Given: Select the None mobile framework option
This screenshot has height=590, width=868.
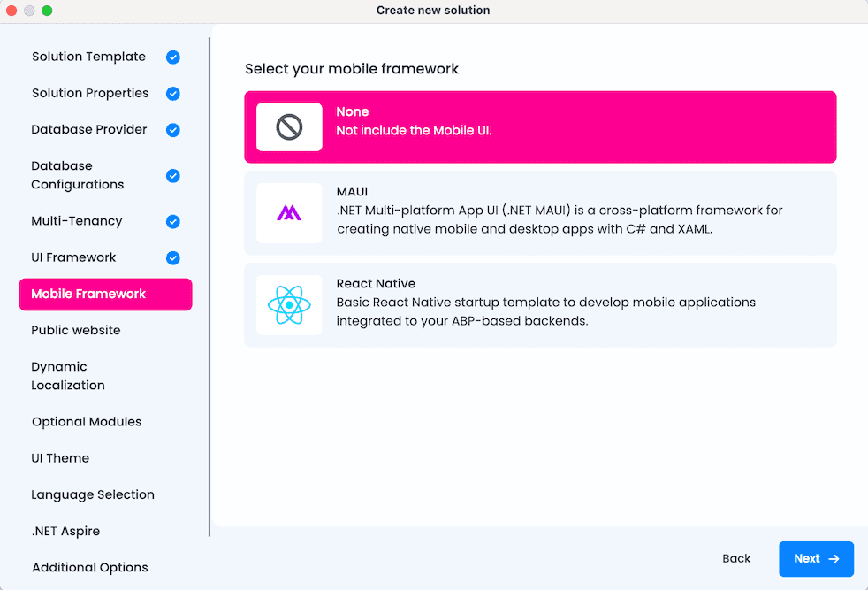Looking at the screenshot, I should (540, 127).
